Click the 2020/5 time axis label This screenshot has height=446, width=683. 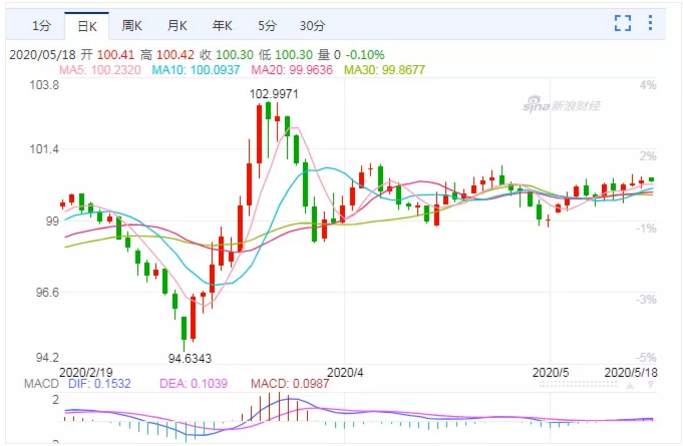tap(551, 373)
